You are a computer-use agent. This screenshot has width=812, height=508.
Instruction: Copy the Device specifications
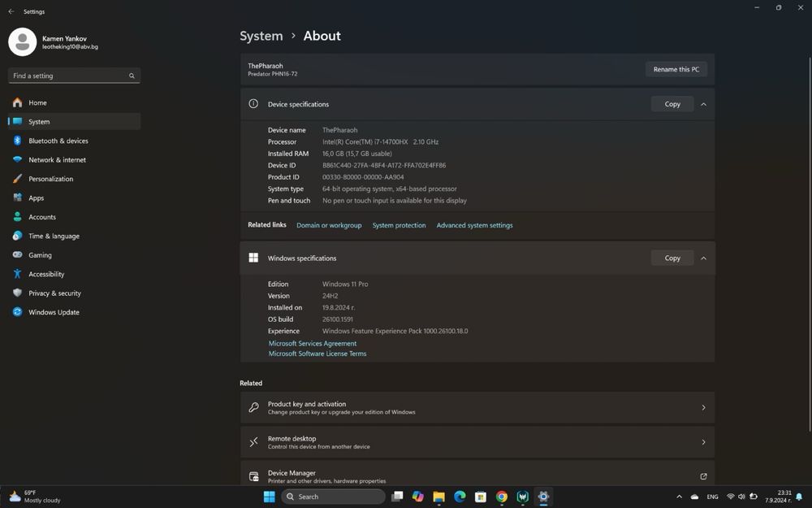[672, 104]
